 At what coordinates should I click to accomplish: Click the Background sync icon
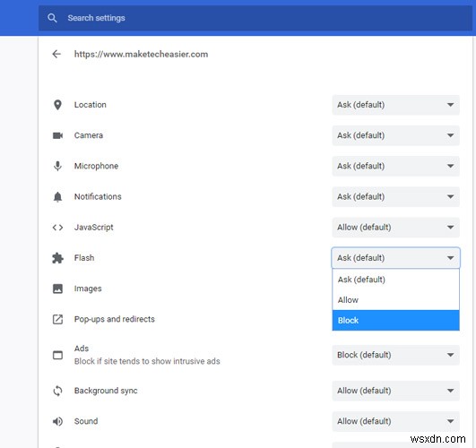[57, 391]
